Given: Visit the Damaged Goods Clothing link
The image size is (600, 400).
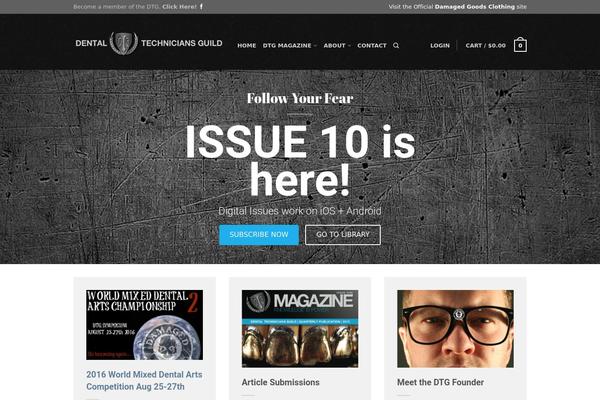Looking at the screenshot, I should pyautogui.click(x=474, y=7).
